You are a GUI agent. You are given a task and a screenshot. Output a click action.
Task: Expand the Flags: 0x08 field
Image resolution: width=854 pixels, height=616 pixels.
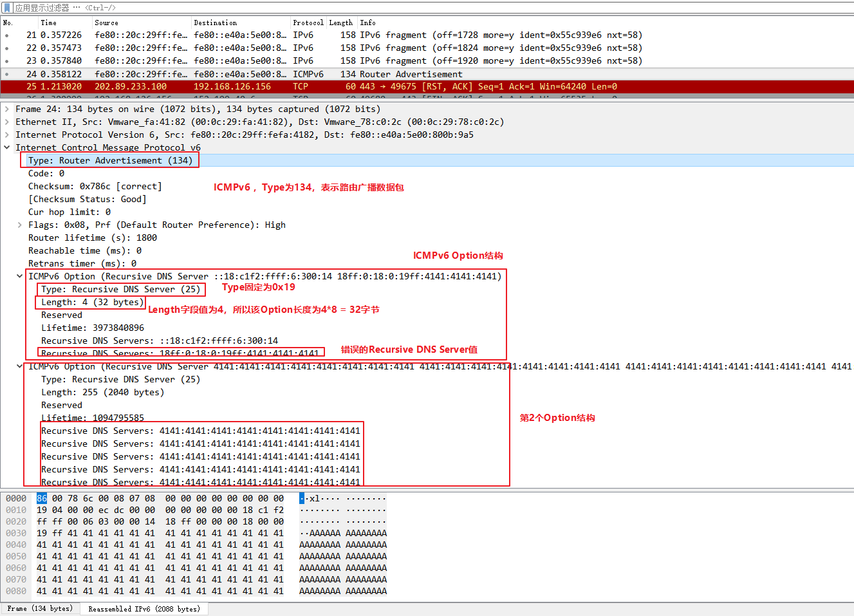(x=19, y=225)
